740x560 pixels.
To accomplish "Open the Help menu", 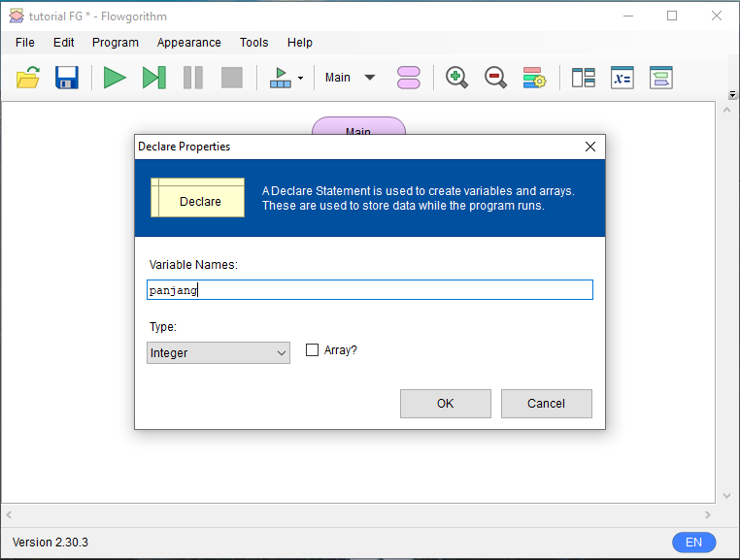I will click(x=300, y=43).
